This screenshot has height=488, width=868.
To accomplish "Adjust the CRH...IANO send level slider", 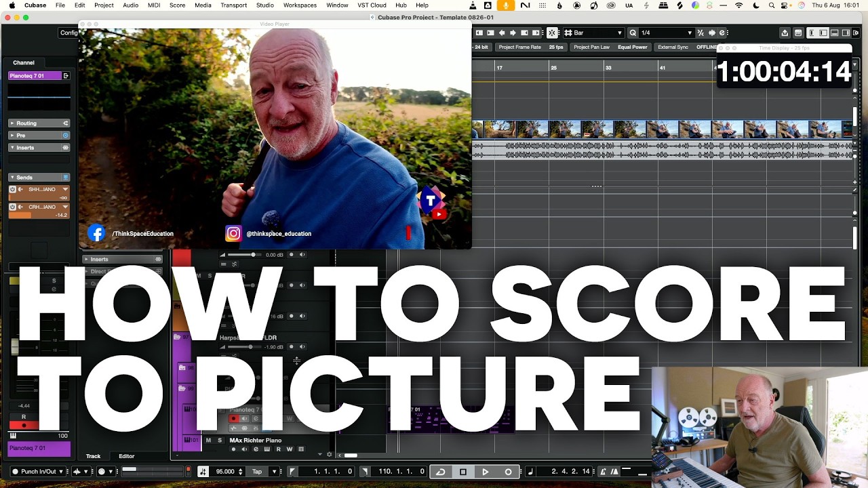I will [39, 215].
